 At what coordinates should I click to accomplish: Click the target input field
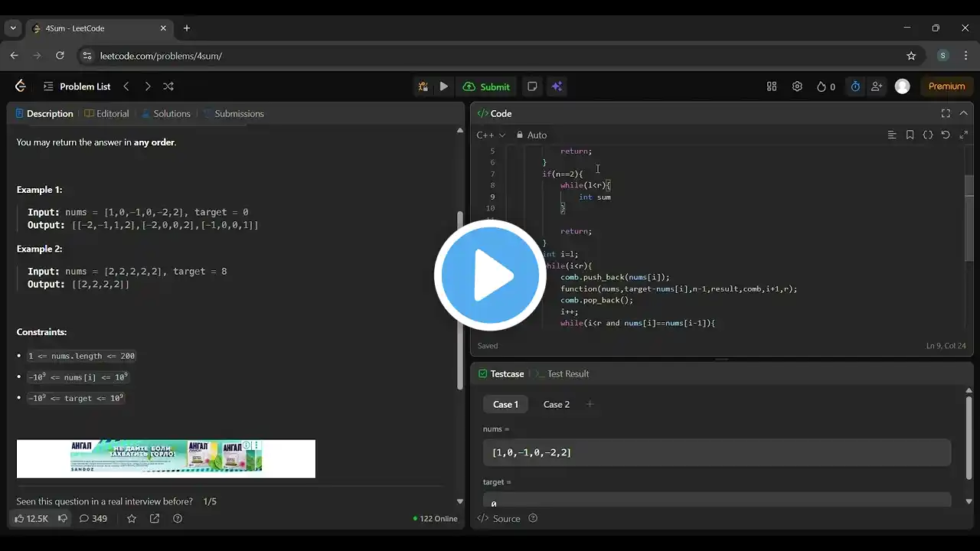[717, 500]
